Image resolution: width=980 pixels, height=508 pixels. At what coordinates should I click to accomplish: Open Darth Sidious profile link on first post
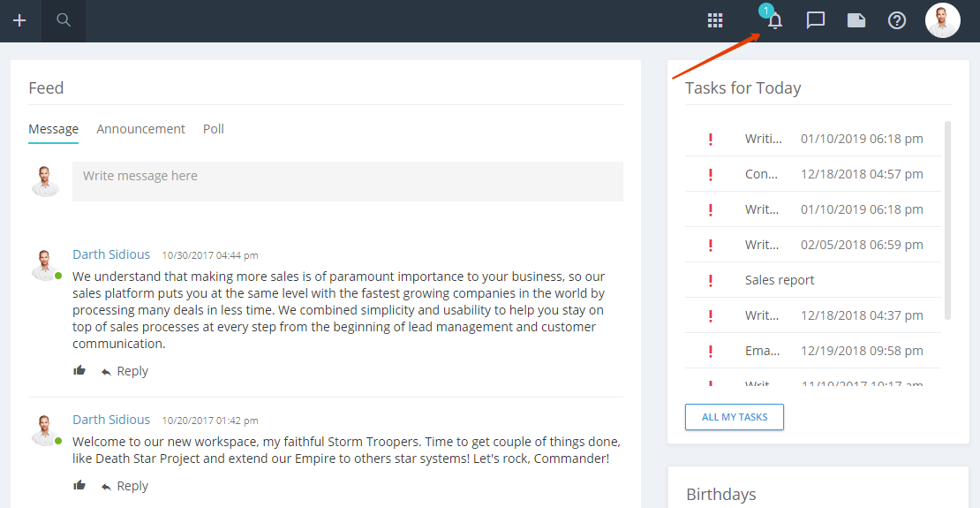click(111, 254)
